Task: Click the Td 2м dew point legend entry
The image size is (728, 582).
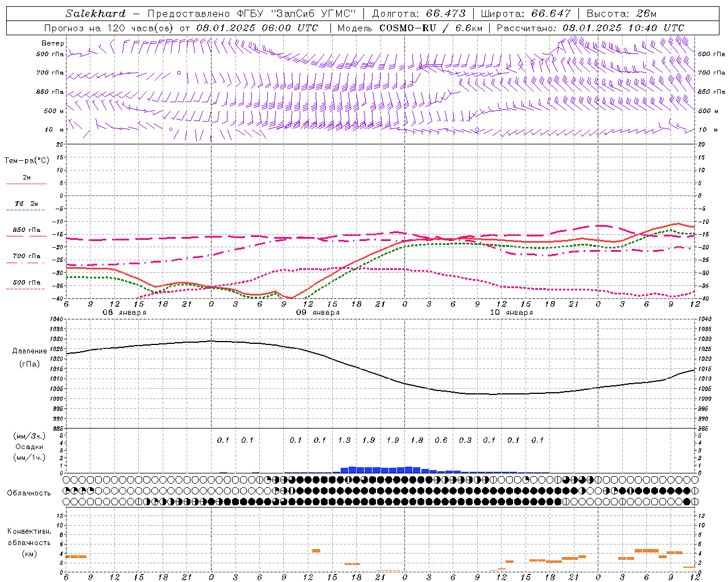Action: (x=26, y=203)
